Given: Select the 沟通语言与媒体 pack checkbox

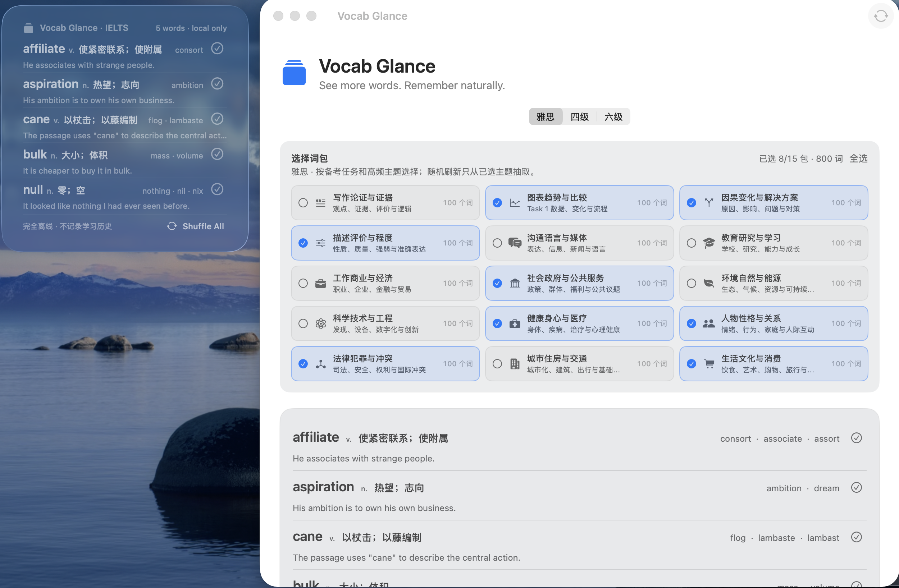Looking at the screenshot, I should [x=497, y=243].
